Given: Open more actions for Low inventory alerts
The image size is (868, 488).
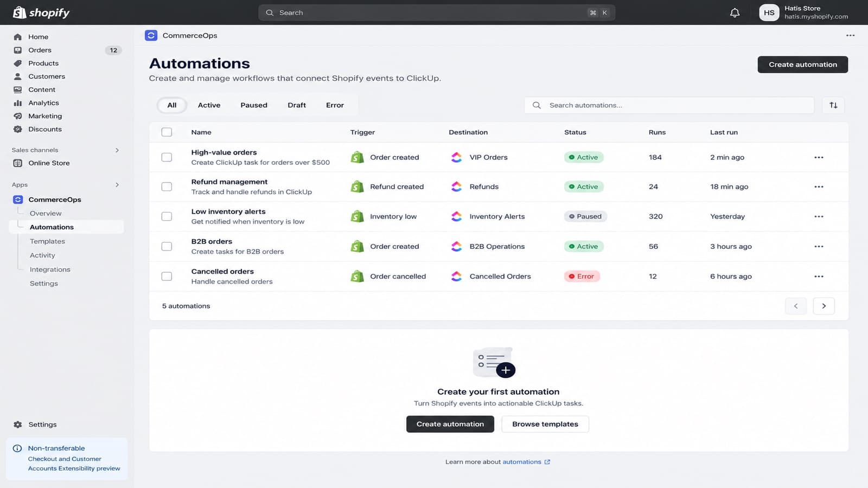Looking at the screenshot, I should tap(819, 216).
